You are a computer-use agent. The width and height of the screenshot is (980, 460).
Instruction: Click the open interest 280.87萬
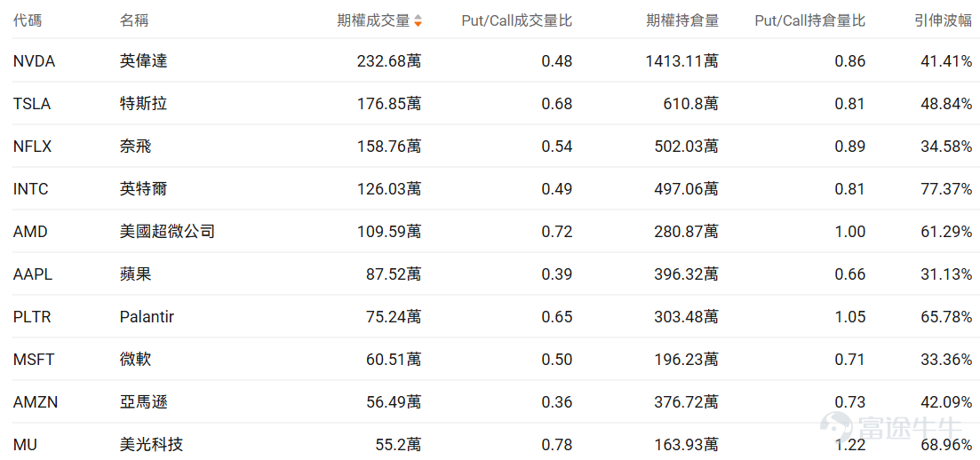686,232
